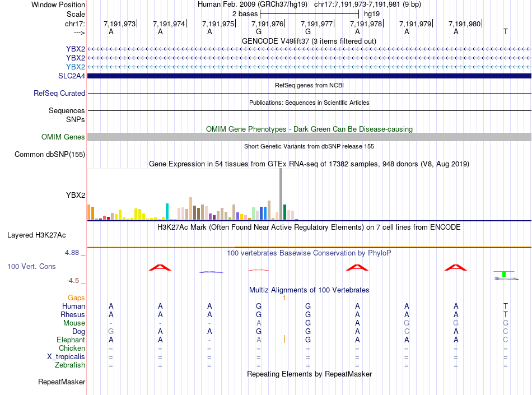Click the Layered H3K27Ac track label
The width and height of the screenshot is (532, 395).
click(x=36, y=235)
